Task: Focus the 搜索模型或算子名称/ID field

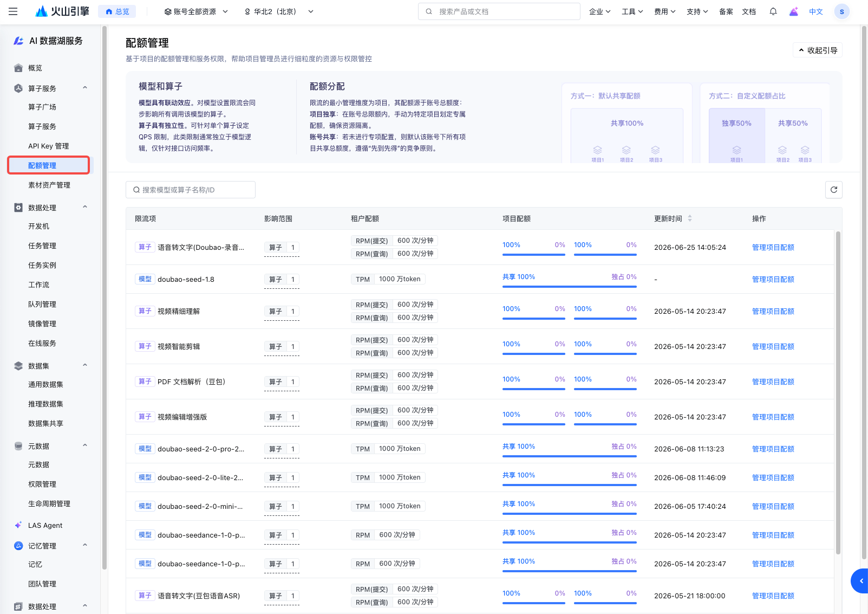Action: pos(191,190)
